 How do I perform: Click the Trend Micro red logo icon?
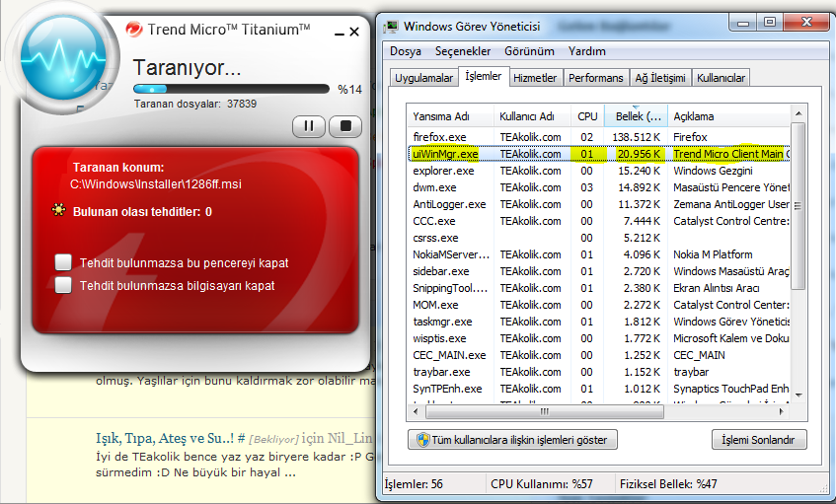click(134, 29)
